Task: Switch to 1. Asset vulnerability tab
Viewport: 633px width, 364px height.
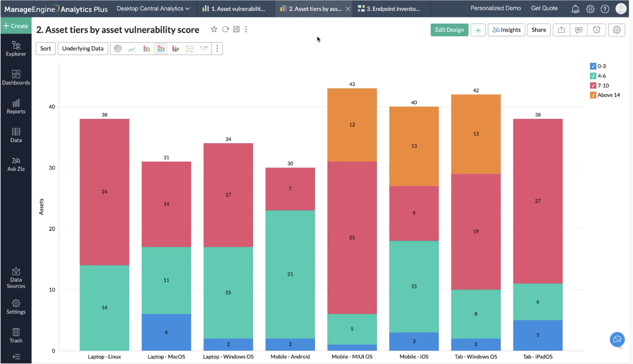Action: (235, 9)
